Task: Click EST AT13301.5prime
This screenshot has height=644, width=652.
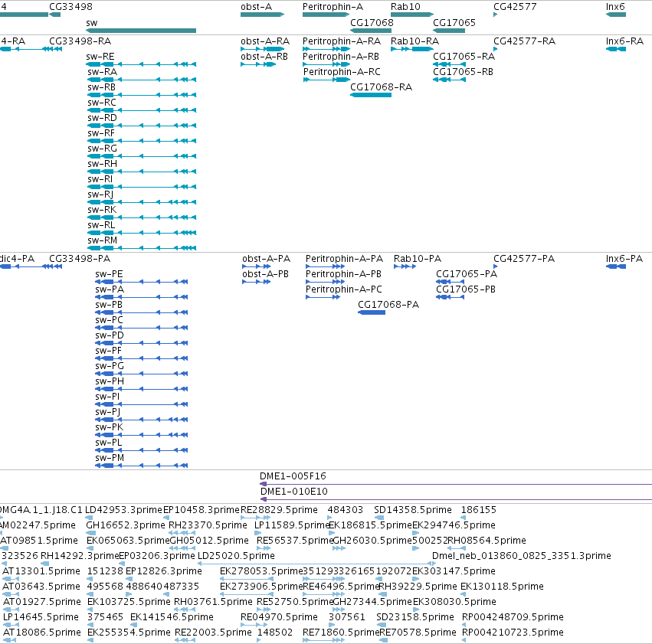Action: (11, 579)
